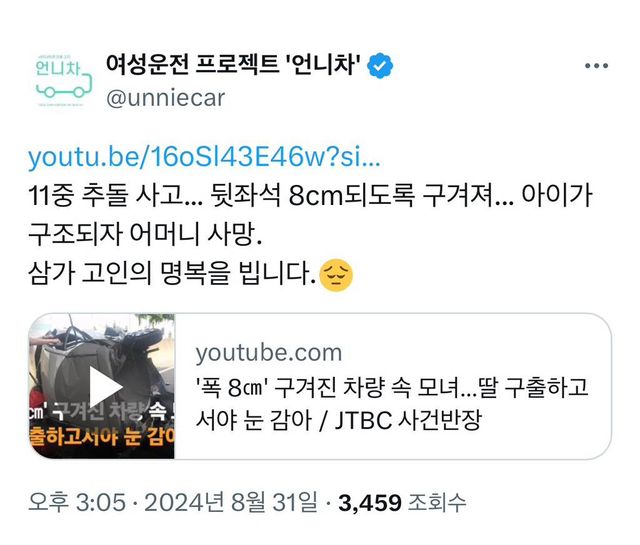Click the orange caption on the thumbnail
640x545 pixels.
[102, 436]
